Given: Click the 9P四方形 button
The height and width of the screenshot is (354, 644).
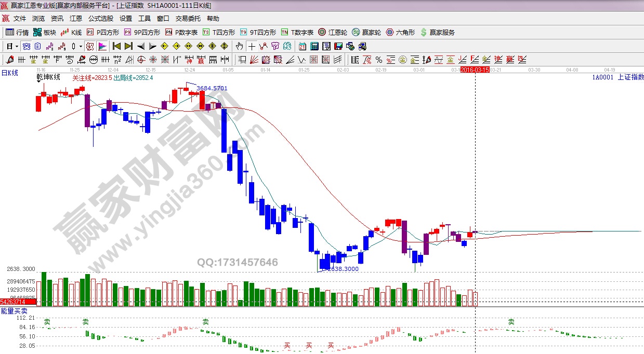Looking at the screenshot, I should (x=143, y=32).
